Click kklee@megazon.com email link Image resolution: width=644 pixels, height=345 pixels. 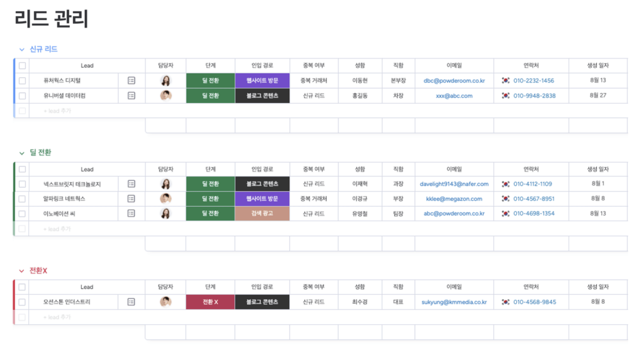[454, 199]
